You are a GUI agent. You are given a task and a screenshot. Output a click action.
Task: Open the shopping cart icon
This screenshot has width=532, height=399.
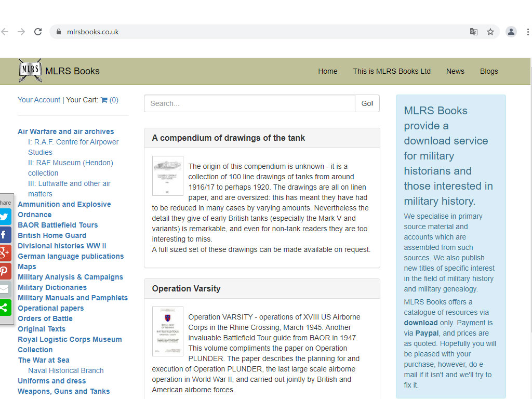tap(104, 100)
